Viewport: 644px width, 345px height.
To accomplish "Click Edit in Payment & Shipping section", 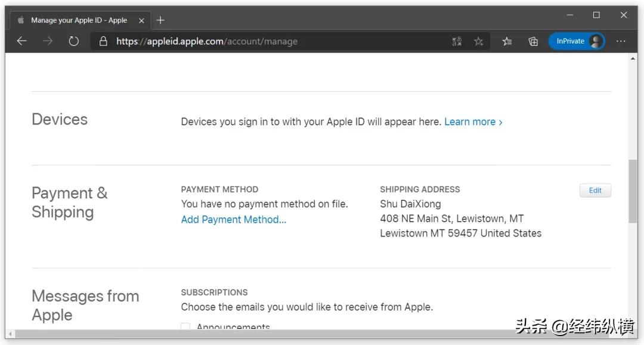I will point(595,190).
